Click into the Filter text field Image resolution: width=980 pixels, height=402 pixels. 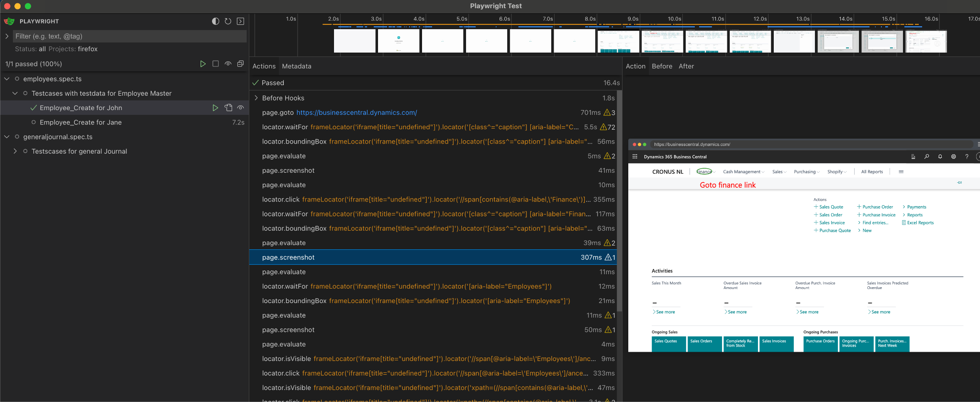tap(129, 36)
